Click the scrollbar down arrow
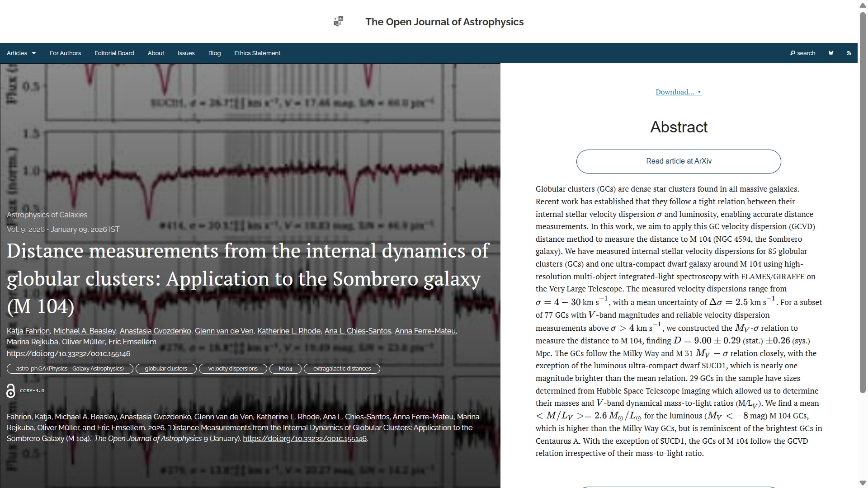Image resolution: width=868 pixels, height=488 pixels. (863, 483)
